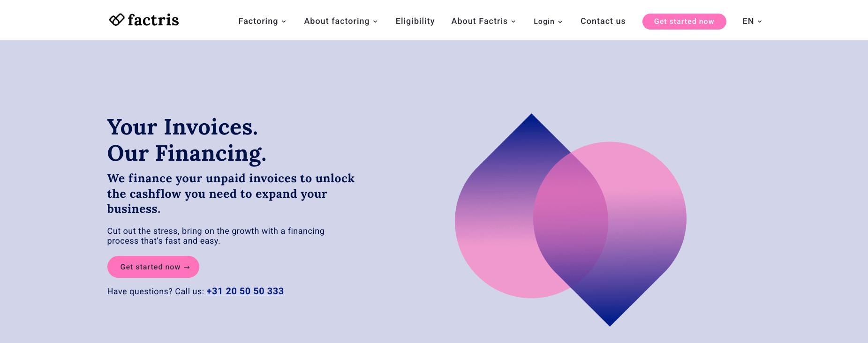Screen dimensions: 868x343
Task: Go to the Eligibility page
Action: click(x=415, y=21)
